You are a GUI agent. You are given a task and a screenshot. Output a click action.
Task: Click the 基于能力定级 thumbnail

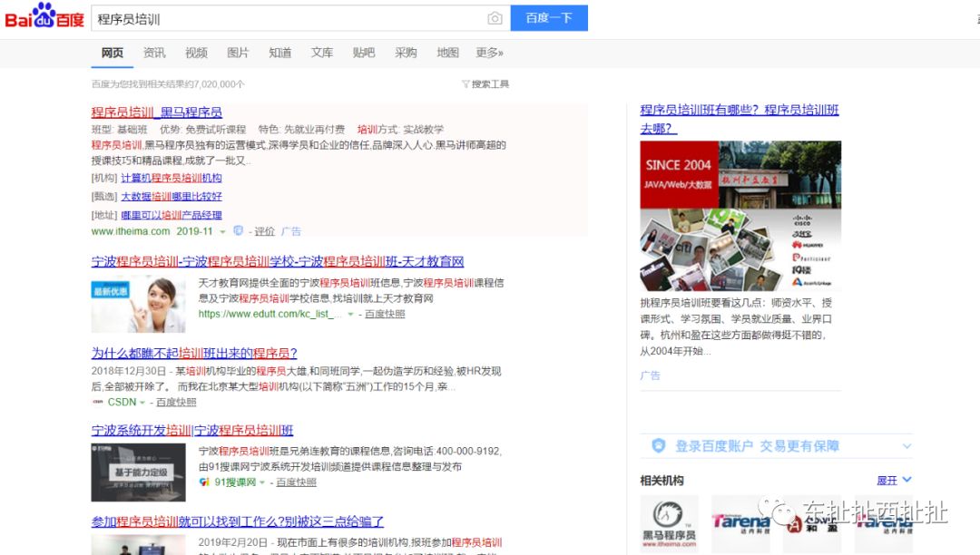point(138,472)
